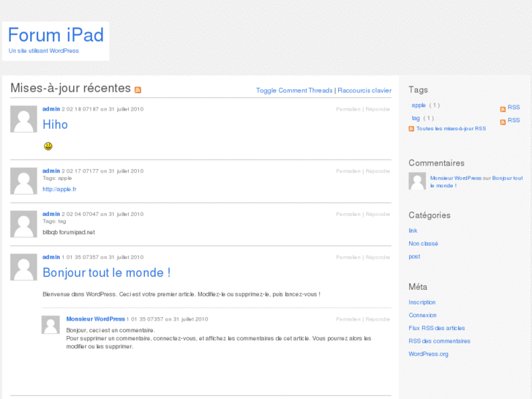Open Connexion in Méta

[x=422, y=315]
